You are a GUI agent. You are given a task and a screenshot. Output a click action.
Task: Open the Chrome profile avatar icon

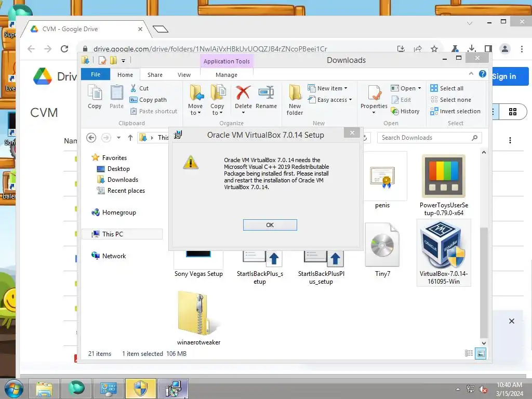coord(505,49)
